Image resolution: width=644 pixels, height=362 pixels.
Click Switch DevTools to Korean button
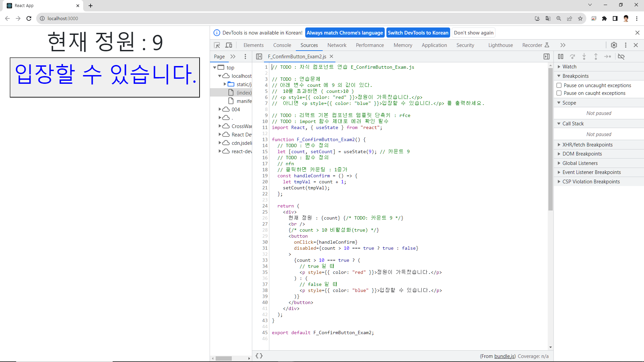(x=418, y=33)
